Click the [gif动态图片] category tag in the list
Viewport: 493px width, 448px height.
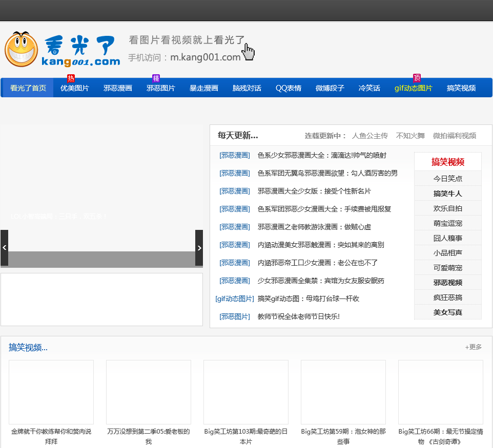coord(235,298)
